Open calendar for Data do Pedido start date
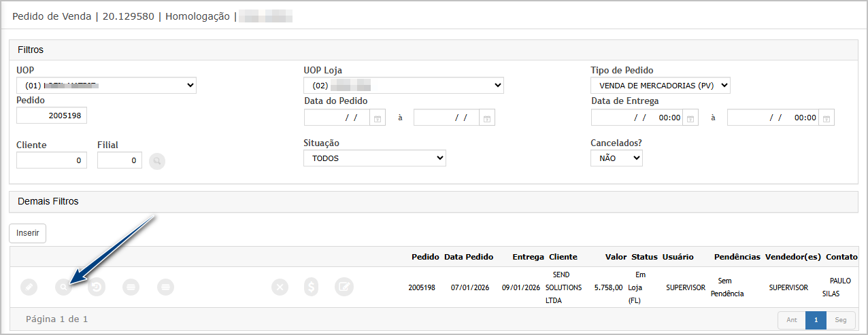The image size is (868, 335). coord(378,118)
